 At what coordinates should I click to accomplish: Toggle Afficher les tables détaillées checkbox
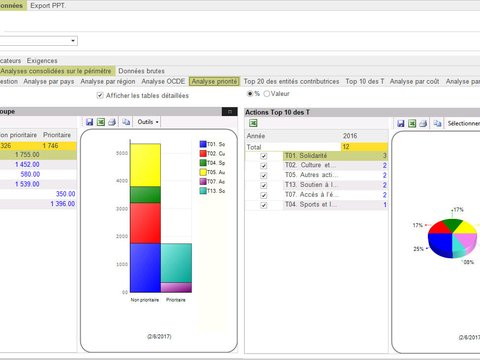click(x=100, y=95)
